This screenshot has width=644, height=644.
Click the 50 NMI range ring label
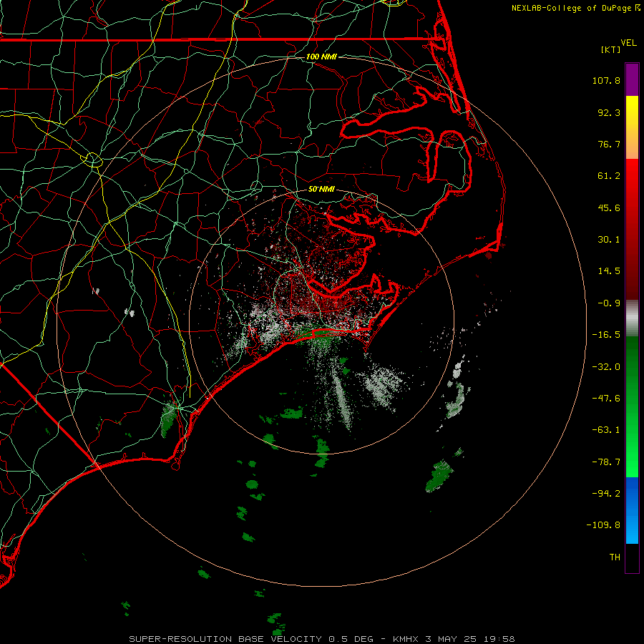point(321,189)
